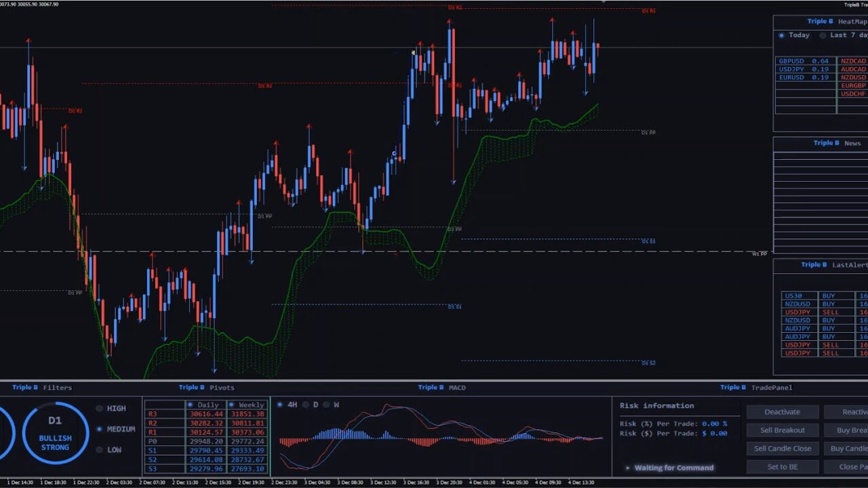The image size is (868, 488).
Task: Select the MEDIUM filter option
Action: tap(100, 429)
